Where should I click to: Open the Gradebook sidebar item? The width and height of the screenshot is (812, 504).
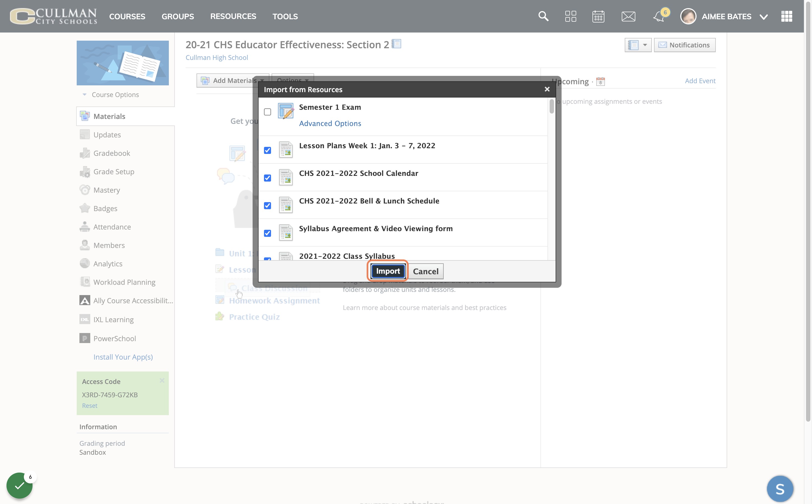(x=111, y=153)
